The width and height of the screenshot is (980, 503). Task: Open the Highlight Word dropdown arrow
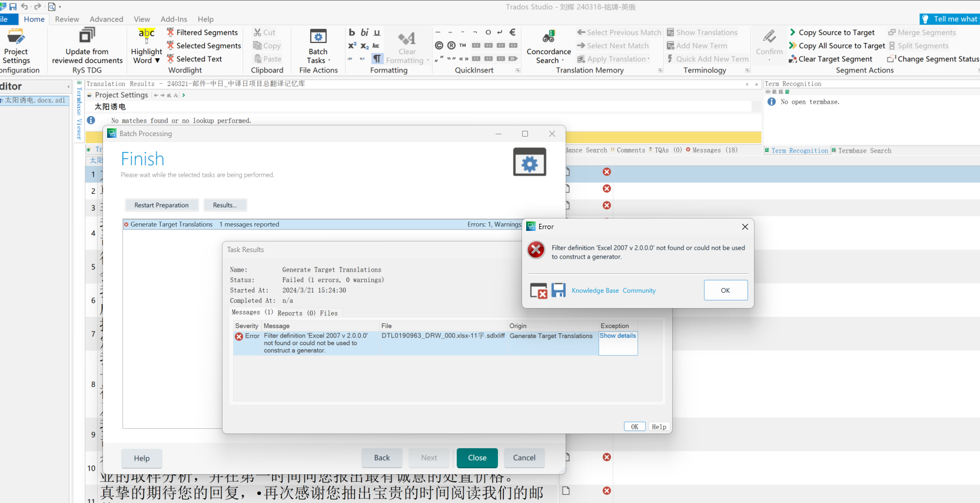pyautogui.click(x=157, y=61)
